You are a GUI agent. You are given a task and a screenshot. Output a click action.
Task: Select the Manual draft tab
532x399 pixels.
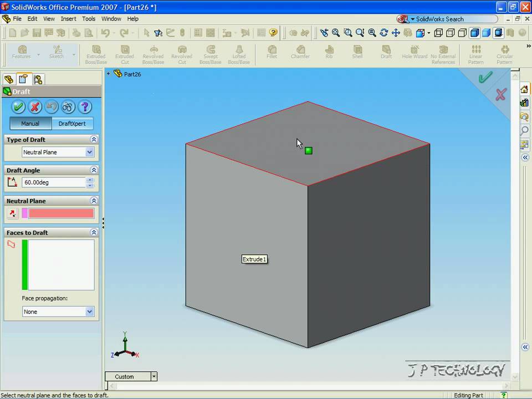pos(30,124)
